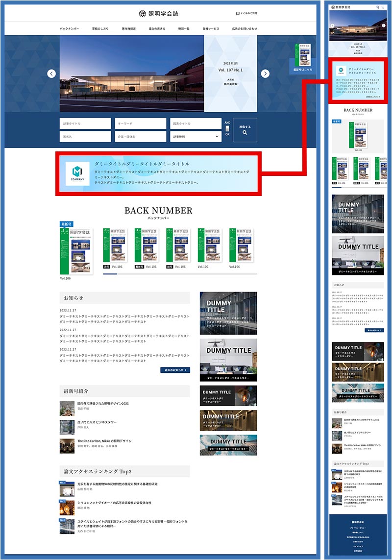Tap 照明学会誌 title in mobile footer
This screenshot has width=392, height=560.
358,522
